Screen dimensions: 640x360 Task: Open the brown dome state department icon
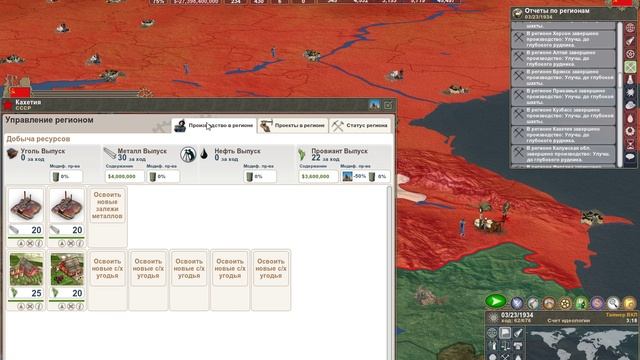(549, 303)
